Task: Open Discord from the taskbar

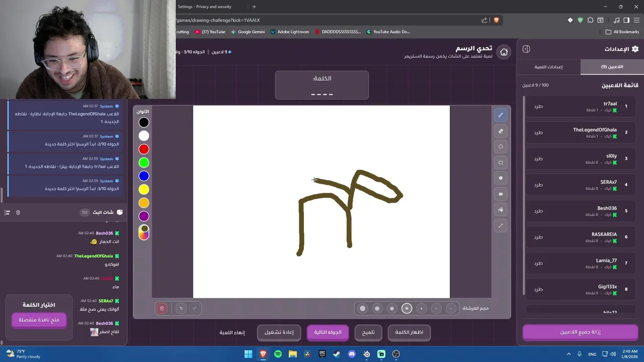Action: [x=352, y=354]
